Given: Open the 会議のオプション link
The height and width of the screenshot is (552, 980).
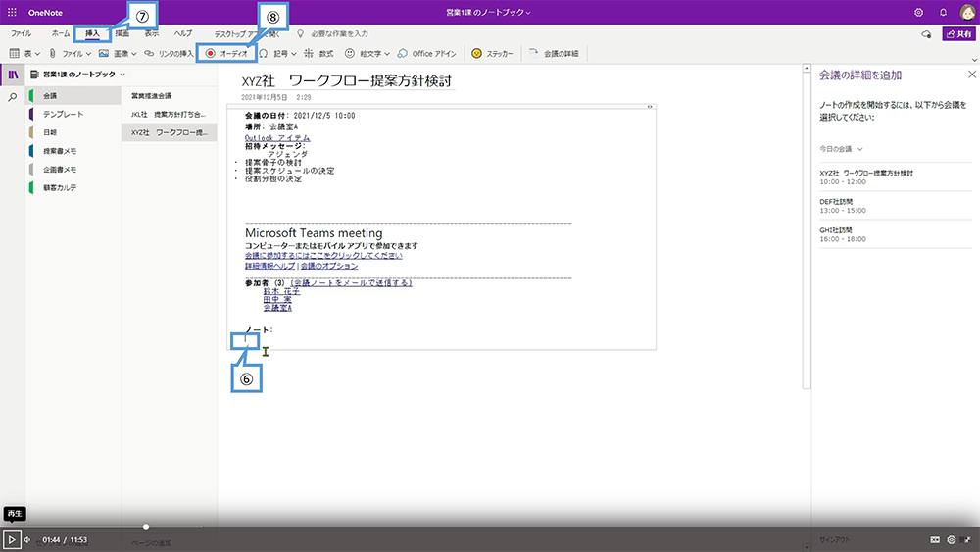Looking at the screenshot, I should [x=329, y=266].
